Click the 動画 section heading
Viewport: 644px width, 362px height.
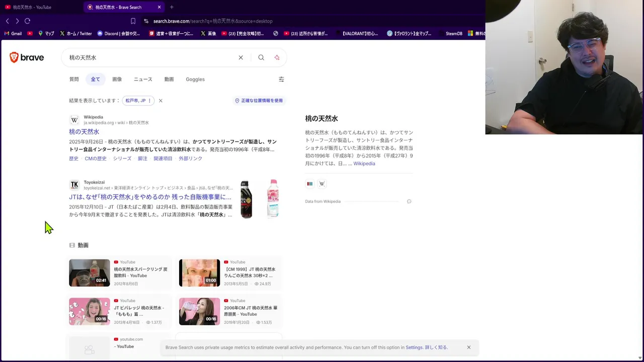click(x=83, y=245)
